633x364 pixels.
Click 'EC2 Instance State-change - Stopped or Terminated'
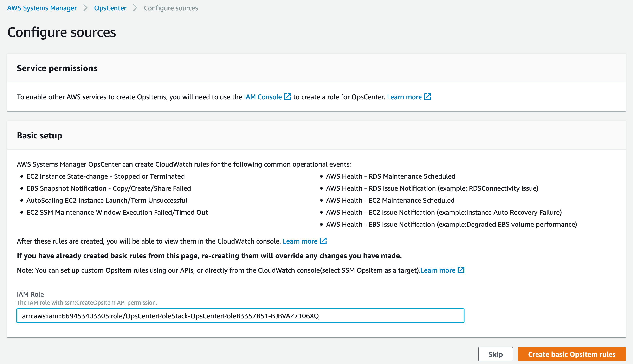[106, 176]
